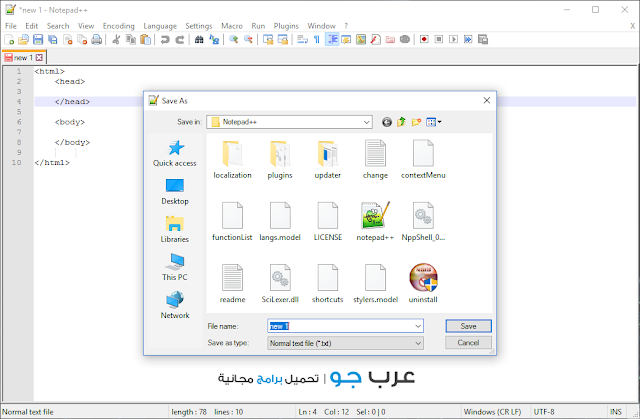Image resolution: width=640 pixels, height=419 pixels.
Task: Click the Cancel button
Action: pos(468,343)
